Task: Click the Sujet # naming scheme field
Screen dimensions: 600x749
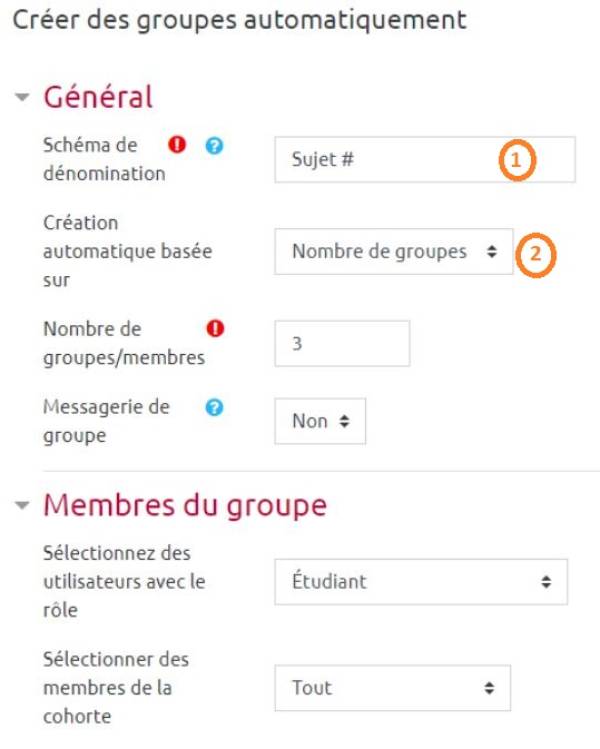Action: (425, 160)
